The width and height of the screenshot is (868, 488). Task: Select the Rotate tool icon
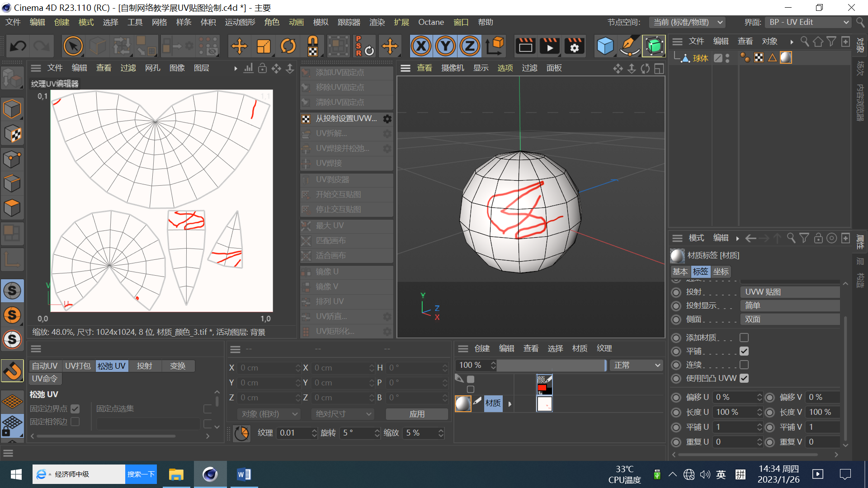288,46
